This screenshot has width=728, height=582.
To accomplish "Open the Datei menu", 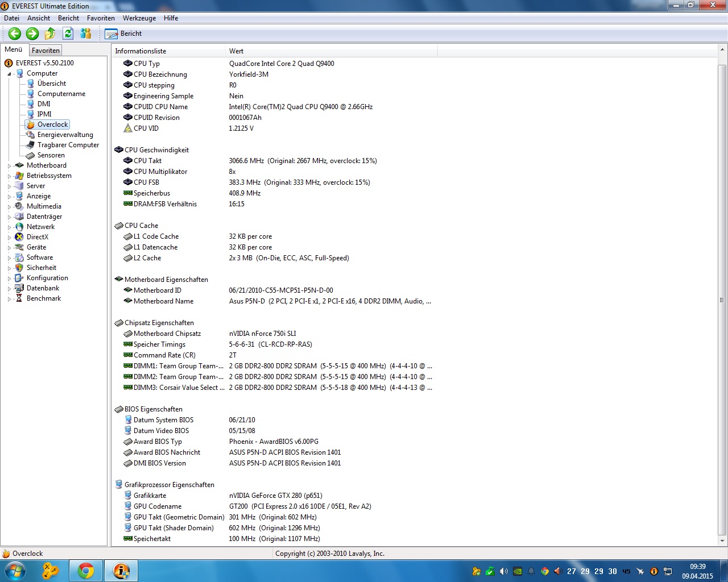I will (x=11, y=18).
